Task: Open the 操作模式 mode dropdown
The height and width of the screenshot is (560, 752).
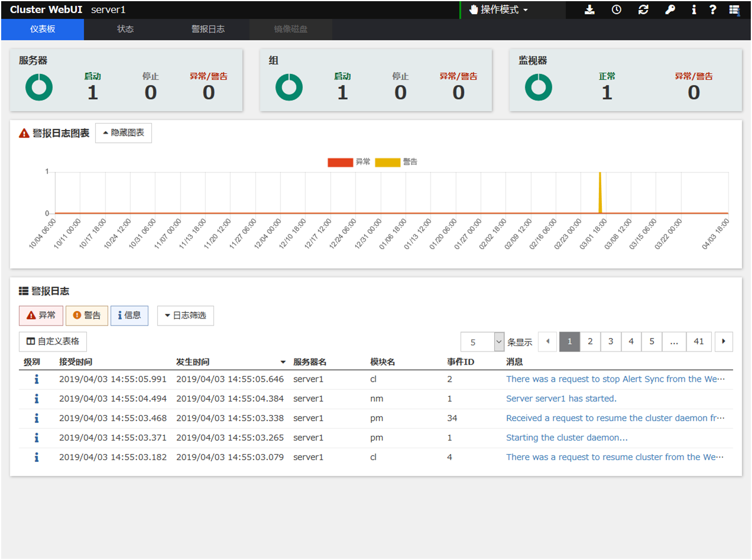Action: (x=498, y=10)
